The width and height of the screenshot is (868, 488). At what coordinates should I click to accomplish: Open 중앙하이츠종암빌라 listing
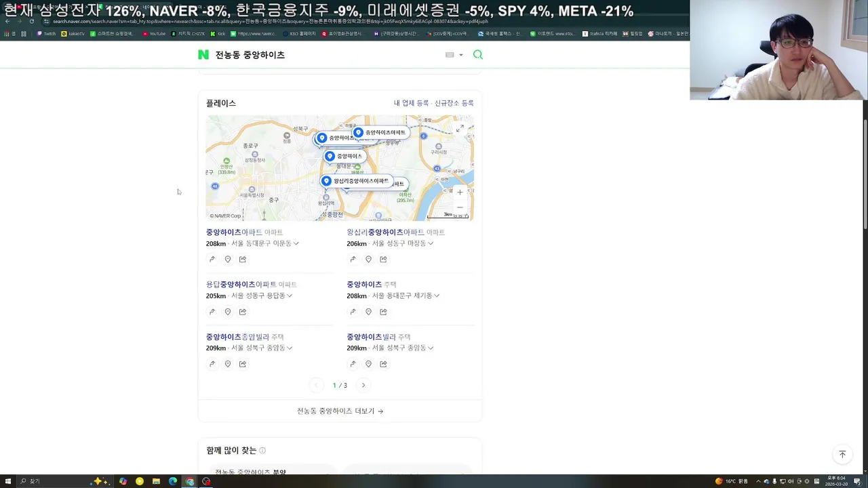tap(237, 337)
